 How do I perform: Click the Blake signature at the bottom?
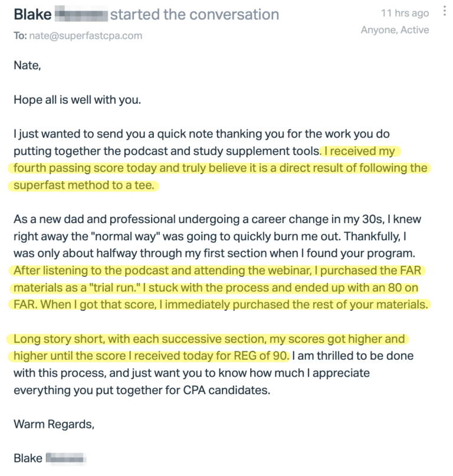tap(28, 458)
